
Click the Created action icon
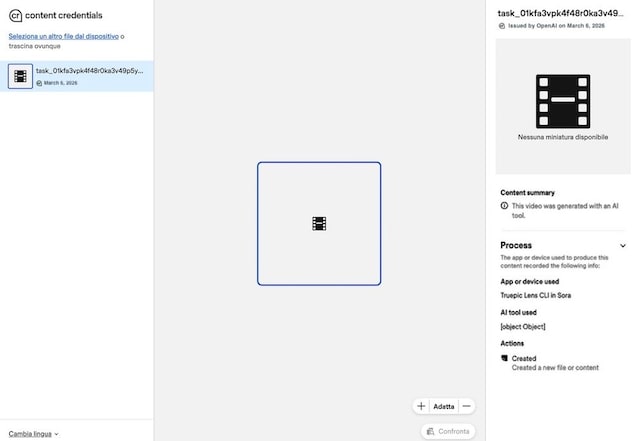(x=504, y=358)
